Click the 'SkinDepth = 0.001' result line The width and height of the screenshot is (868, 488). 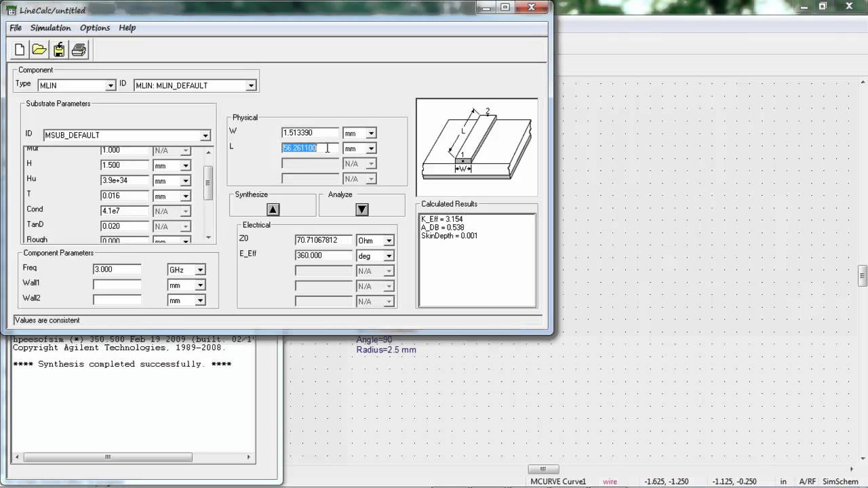pyautogui.click(x=449, y=236)
